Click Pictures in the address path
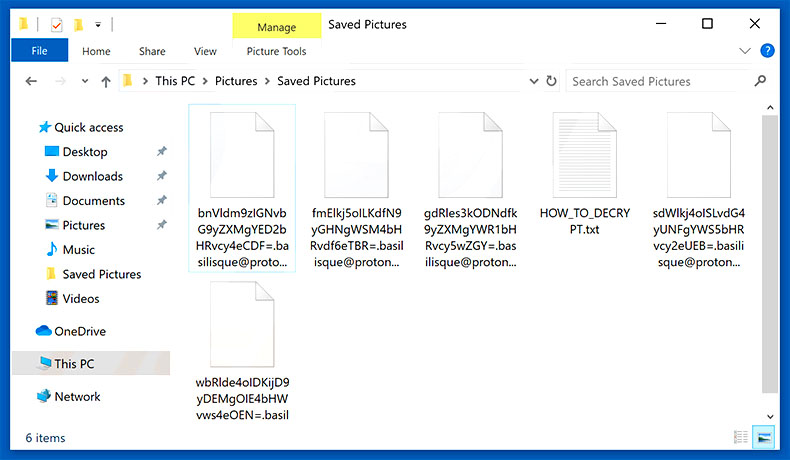The width and height of the screenshot is (790, 460). coord(236,81)
